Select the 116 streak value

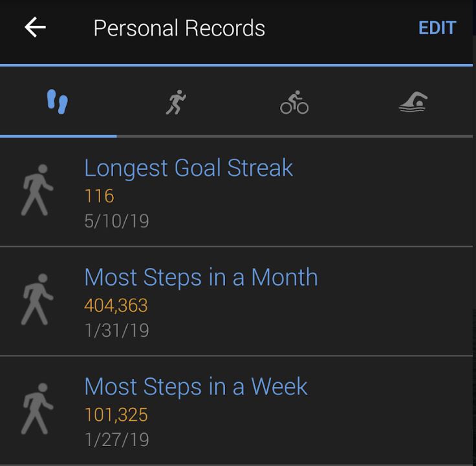pyautogui.click(x=99, y=196)
